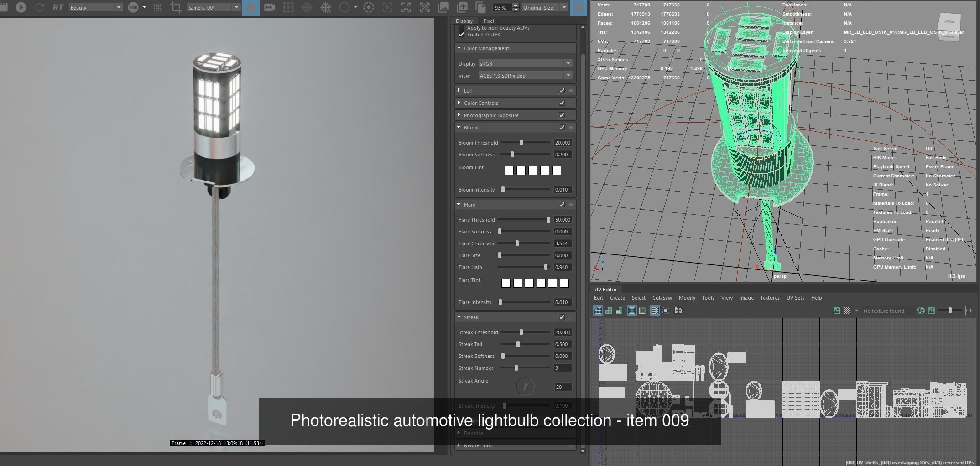The image size is (980, 466).
Task: Click the zoom percentage stepper up arrow
Action: click(x=516, y=5)
